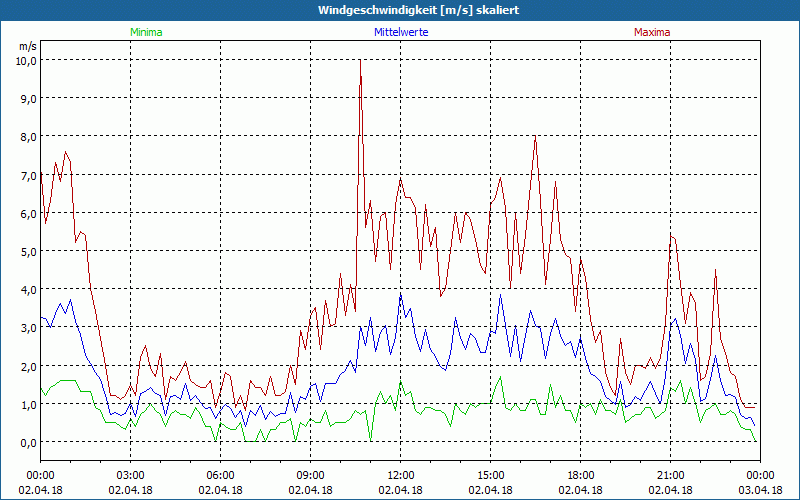Image resolution: width=800 pixels, height=500 pixels.
Task: Click the 06:00 time axis label
Action: point(220,476)
